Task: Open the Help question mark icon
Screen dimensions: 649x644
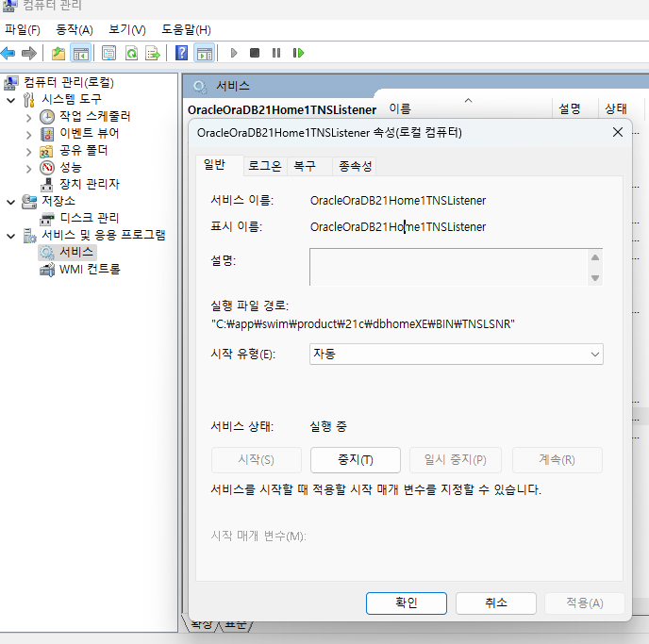Action: pos(181,53)
